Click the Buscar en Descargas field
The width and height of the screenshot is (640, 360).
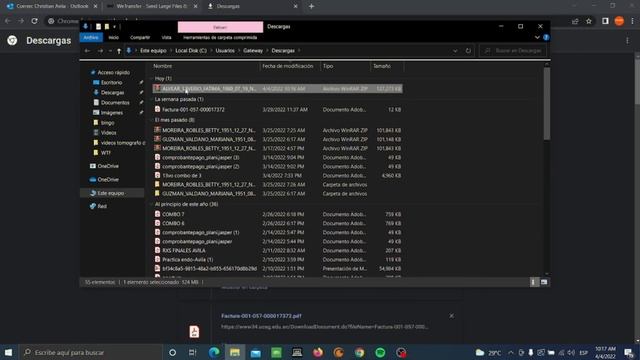513,51
